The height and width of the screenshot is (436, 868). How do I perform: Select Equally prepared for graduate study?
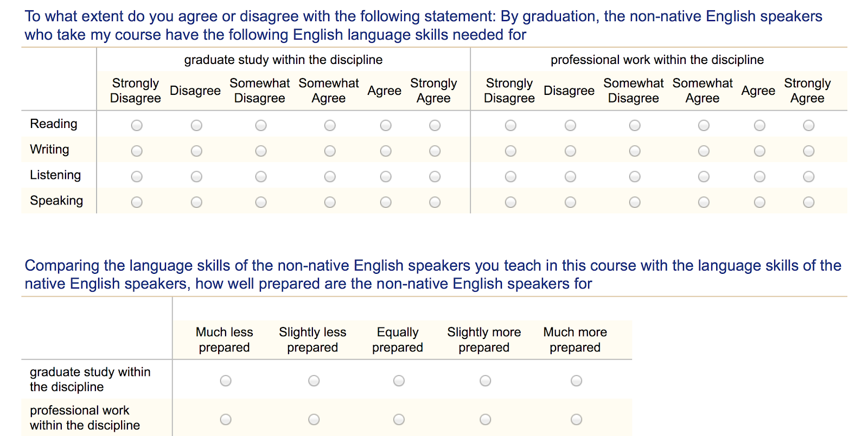point(399,381)
